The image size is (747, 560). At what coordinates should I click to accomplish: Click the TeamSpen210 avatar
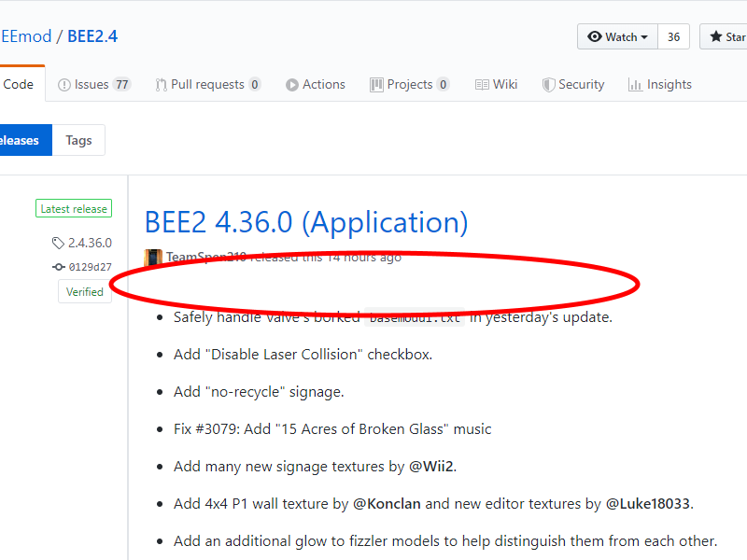pos(153,258)
